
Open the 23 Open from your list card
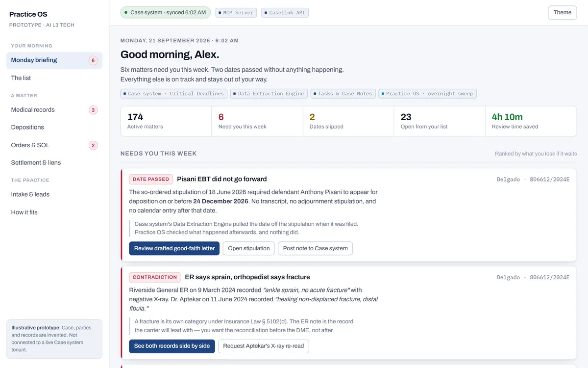pyautogui.click(x=440, y=122)
